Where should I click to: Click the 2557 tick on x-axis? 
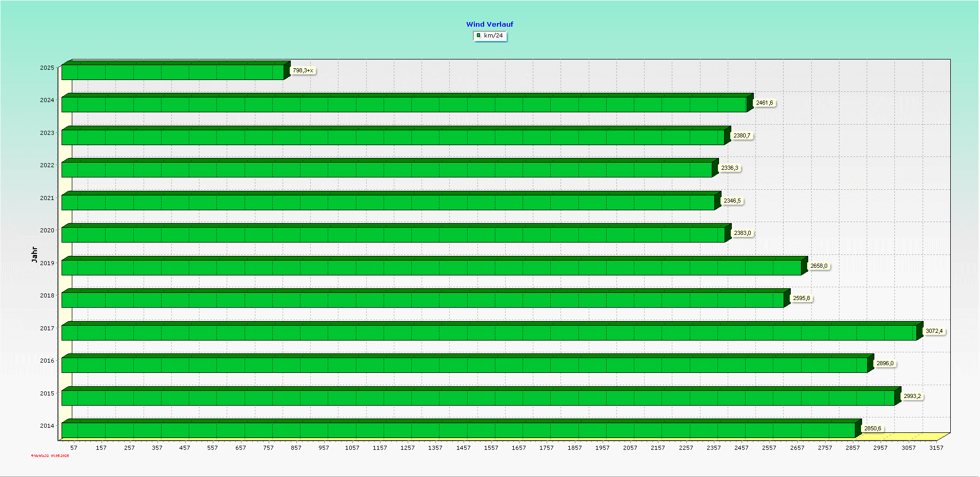click(769, 448)
